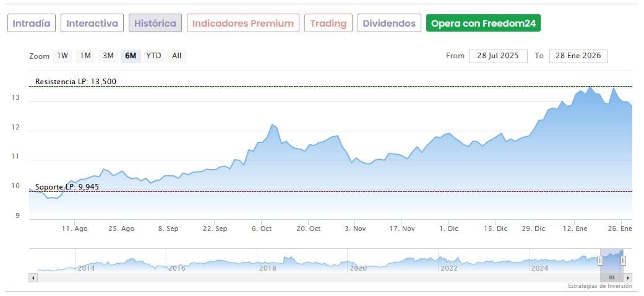This screenshot has height=296, width=644.
Task: View the Dividendos tab
Action: coord(389,24)
